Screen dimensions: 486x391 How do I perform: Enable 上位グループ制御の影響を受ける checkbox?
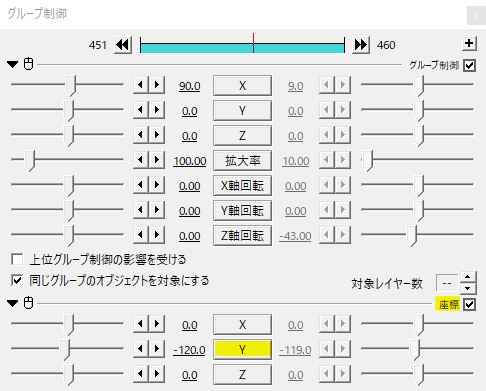click(17, 259)
